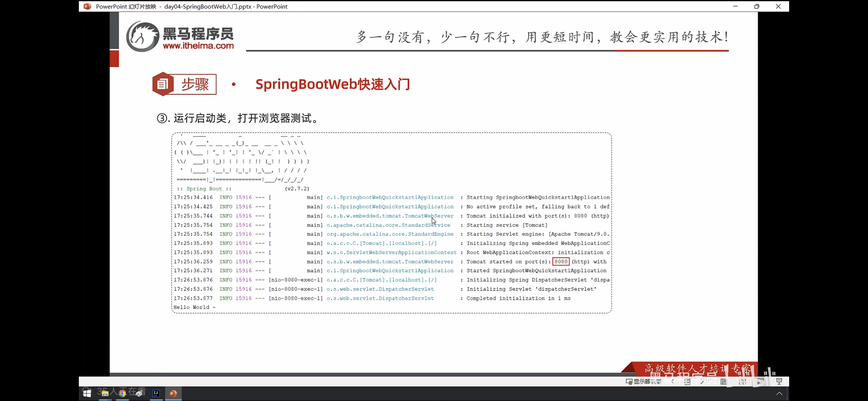Viewport: 868px width, 401px height.
Task: Click o.apache.catalina.core.StandardService logger name
Action: (x=388, y=225)
